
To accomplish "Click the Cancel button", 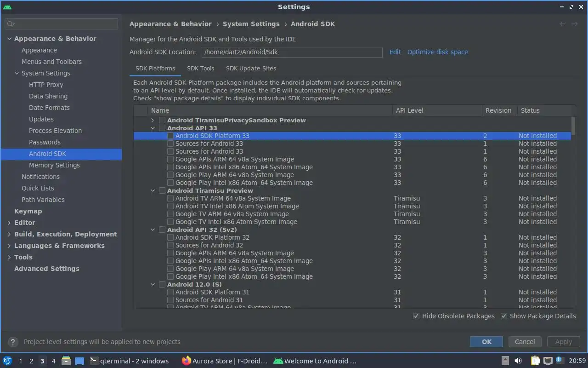I will (525, 342).
